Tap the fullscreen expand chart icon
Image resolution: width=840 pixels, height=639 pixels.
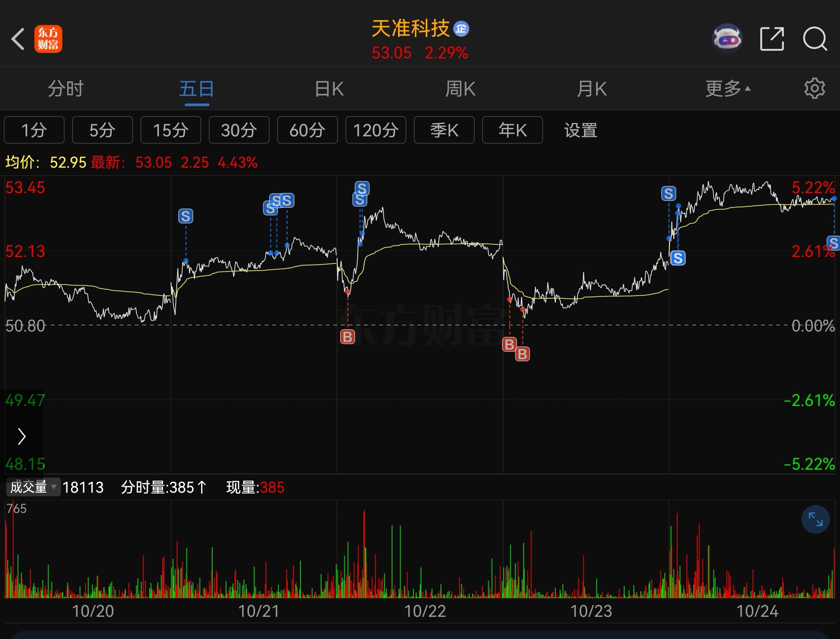click(815, 519)
